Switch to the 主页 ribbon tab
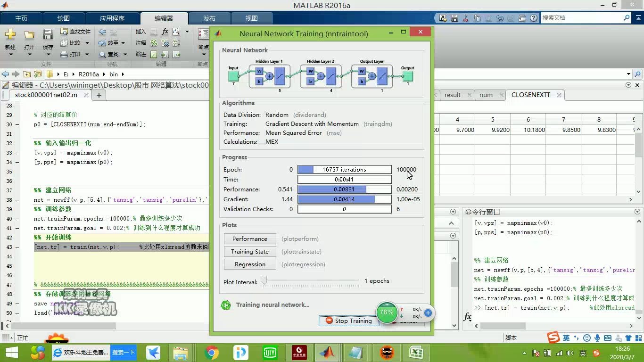The image size is (644, 362). pyautogui.click(x=21, y=18)
